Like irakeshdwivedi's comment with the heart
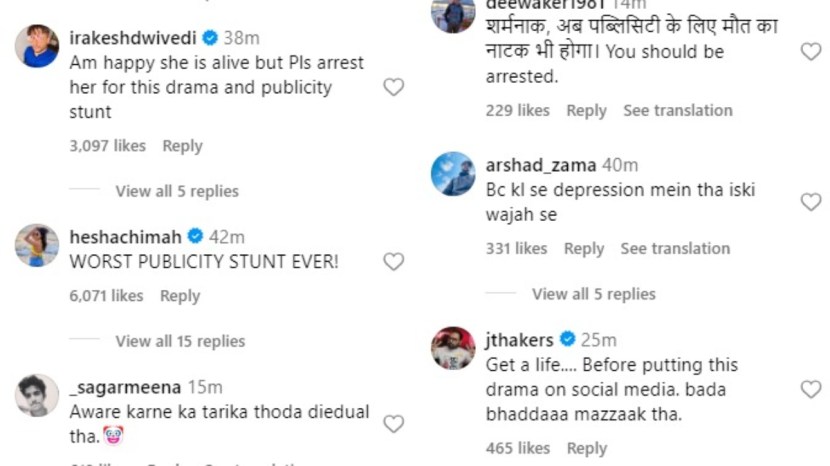Screen dimensions: 830x466 [394, 87]
